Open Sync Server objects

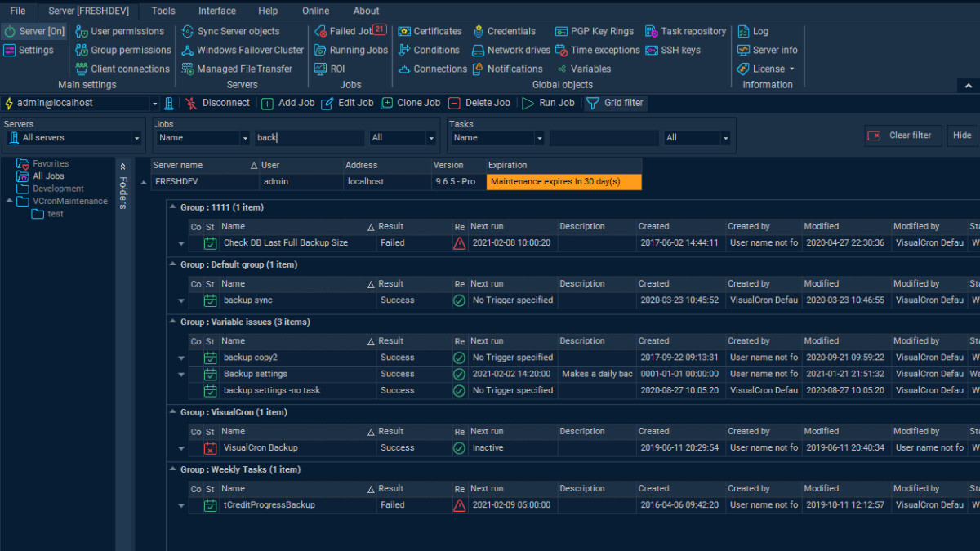tap(229, 31)
